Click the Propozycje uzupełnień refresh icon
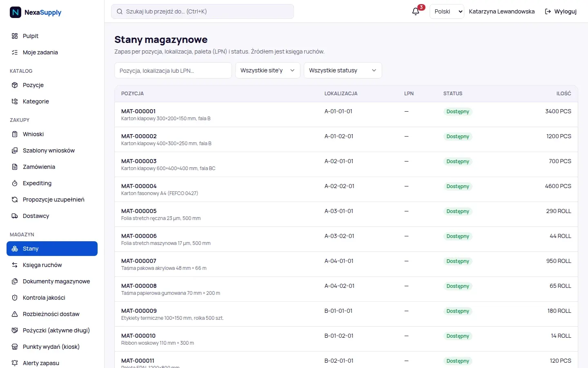The height and width of the screenshot is (368, 588). coord(15,200)
